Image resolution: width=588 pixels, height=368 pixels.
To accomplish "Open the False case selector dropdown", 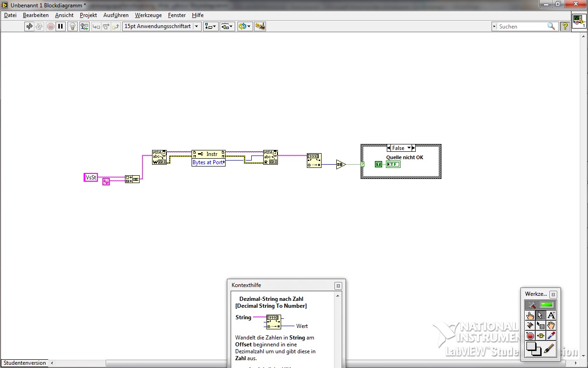I will pos(408,148).
